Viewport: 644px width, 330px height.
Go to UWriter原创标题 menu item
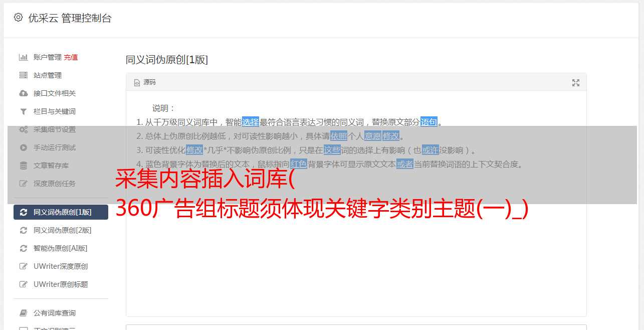pos(61,284)
